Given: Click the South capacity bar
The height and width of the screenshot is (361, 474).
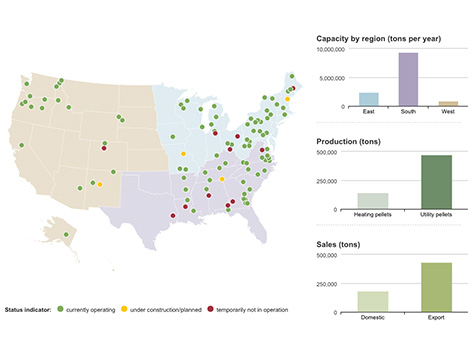Looking at the screenshot, I should (408, 79).
